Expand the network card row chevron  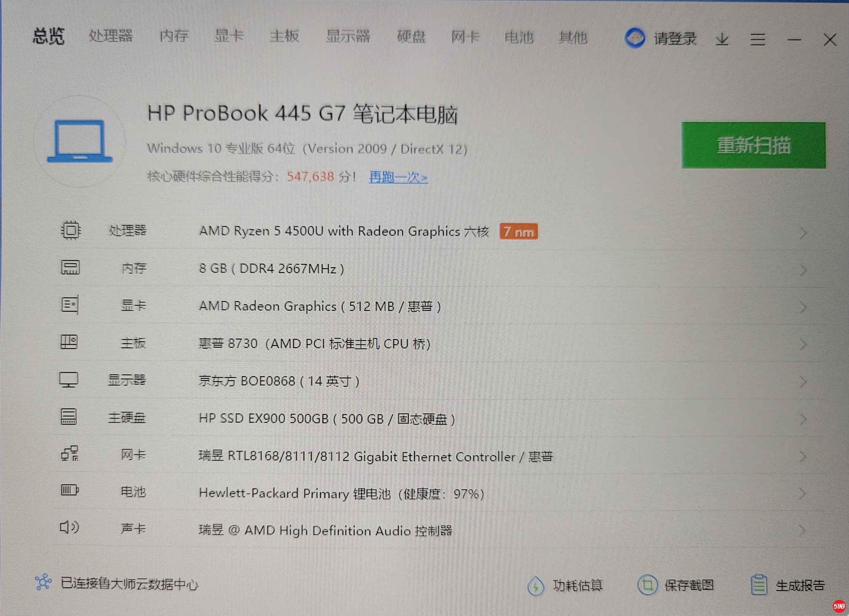803,456
